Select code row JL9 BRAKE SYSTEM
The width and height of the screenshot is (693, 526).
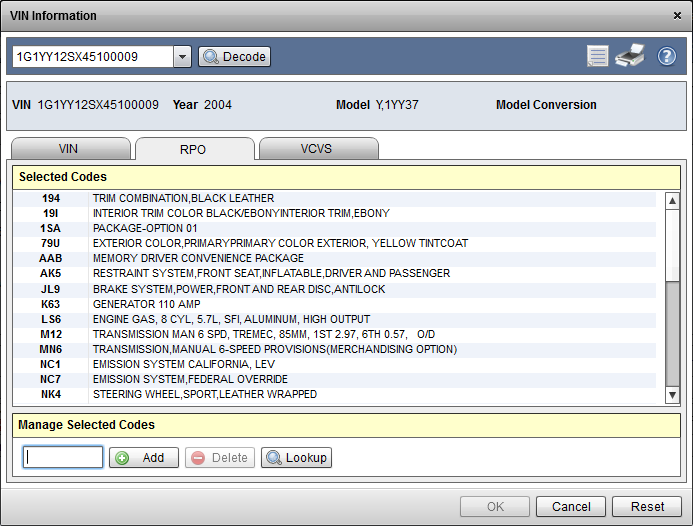click(x=335, y=290)
